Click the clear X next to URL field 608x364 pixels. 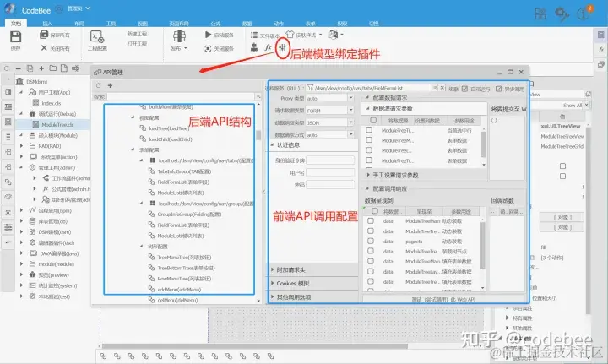pyautogui.click(x=442, y=88)
